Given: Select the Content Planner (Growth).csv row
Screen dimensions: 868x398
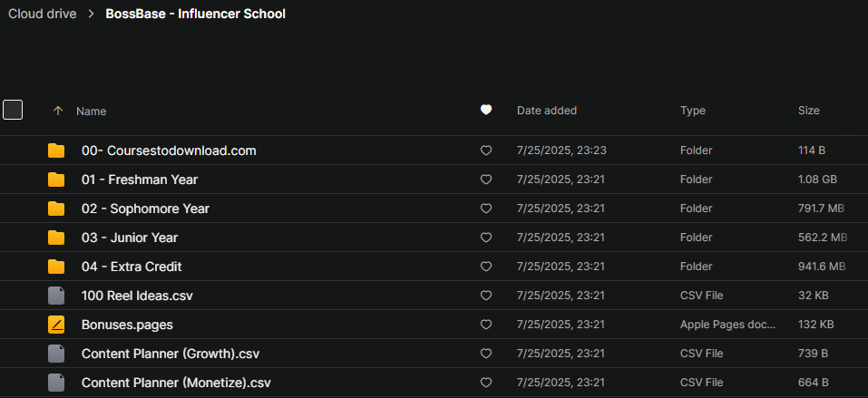Looking at the screenshot, I should click(x=434, y=354).
